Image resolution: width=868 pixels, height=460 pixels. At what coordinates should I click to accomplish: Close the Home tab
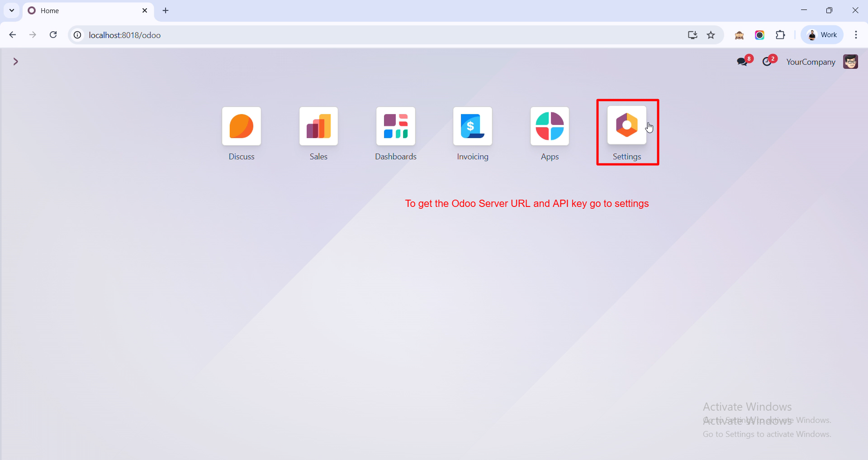coord(145,10)
